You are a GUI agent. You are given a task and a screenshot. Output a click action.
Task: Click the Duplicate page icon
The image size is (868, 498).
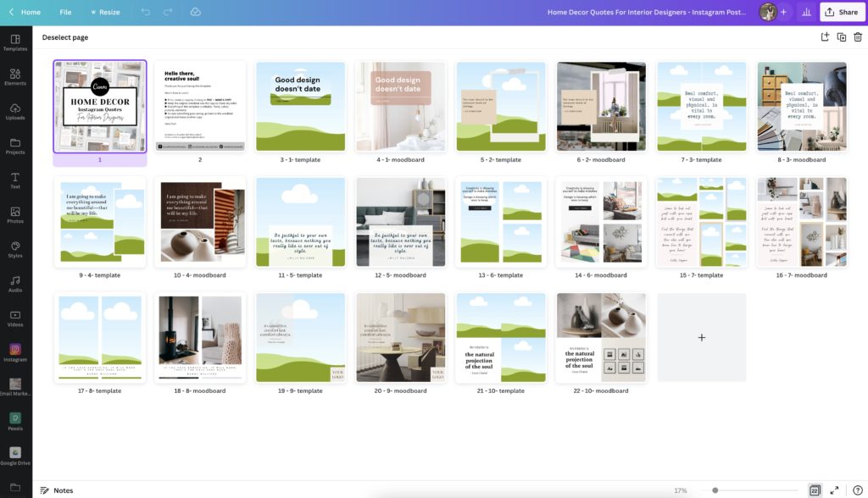pos(842,37)
